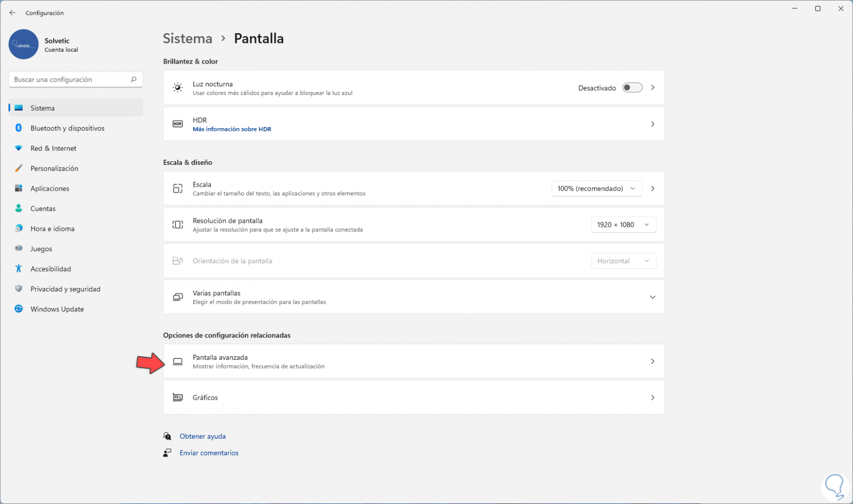
Task: Open the screen resolution 1920 × 1080 dropdown
Action: [623, 225]
